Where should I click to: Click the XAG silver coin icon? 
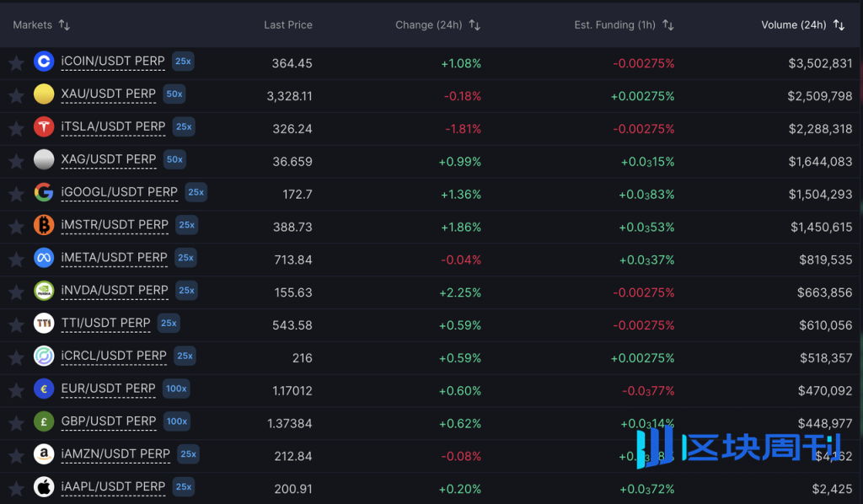(44, 159)
